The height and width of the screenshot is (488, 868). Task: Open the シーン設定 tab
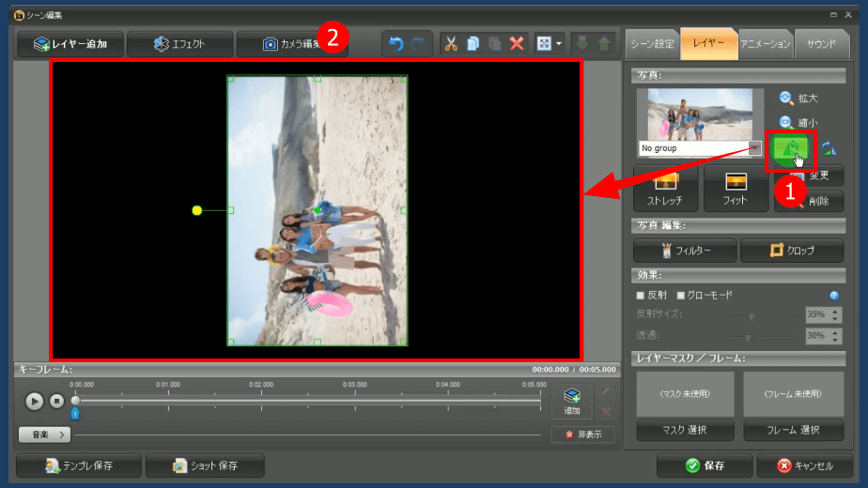pyautogui.click(x=652, y=43)
